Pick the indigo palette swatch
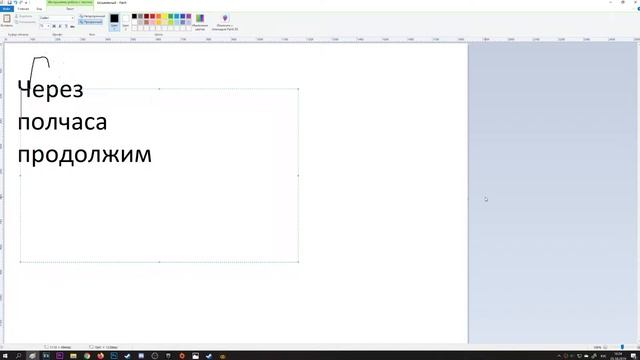The height and width of the screenshot is (360, 640). (x=182, y=16)
